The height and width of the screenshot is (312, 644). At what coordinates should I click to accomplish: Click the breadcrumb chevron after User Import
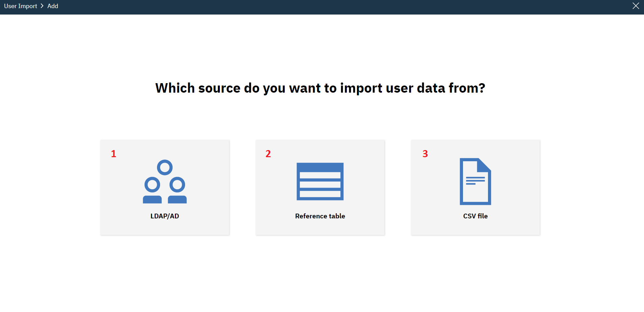42,6
